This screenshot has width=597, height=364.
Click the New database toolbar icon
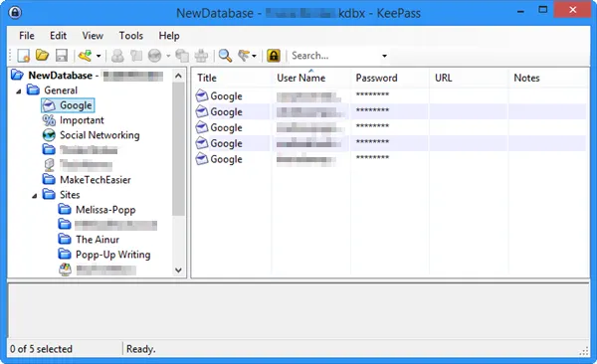tap(23, 56)
